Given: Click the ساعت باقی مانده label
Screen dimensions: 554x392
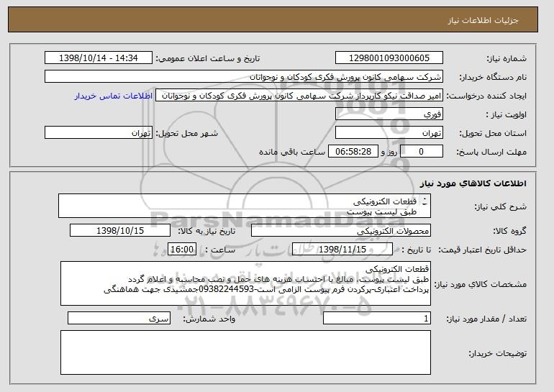Looking at the screenshot, I should click(x=292, y=152).
